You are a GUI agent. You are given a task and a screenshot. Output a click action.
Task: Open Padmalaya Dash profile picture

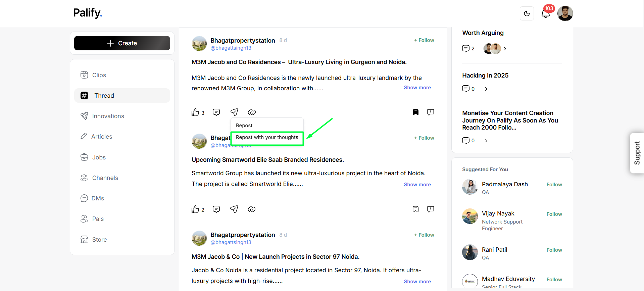click(470, 187)
